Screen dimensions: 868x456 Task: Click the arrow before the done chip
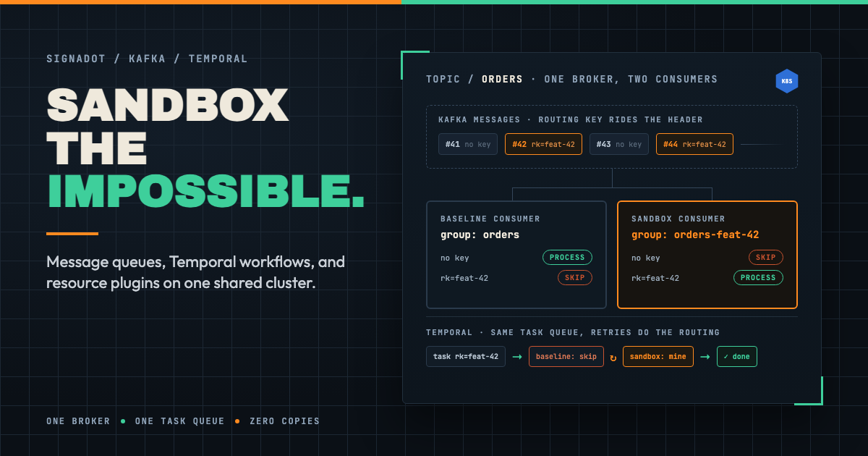(705, 357)
